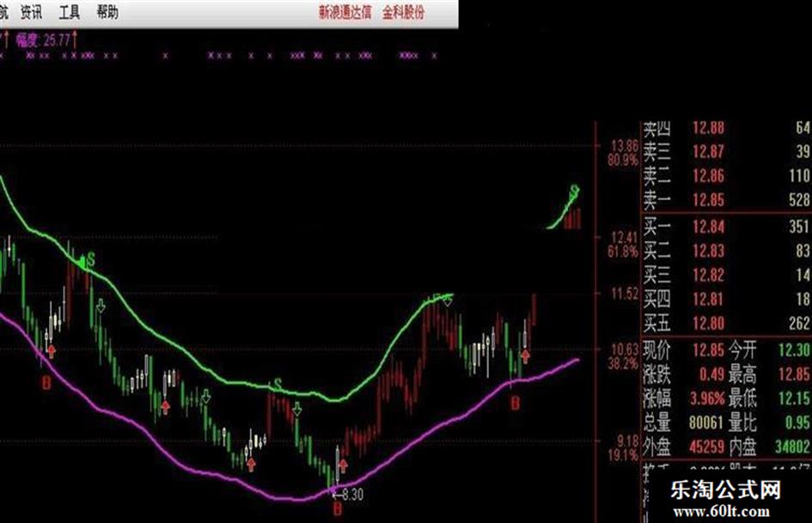Click the B buy marker beneath the 8.30 low
This screenshot has width=812, height=523.
pyautogui.click(x=338, y=509)
